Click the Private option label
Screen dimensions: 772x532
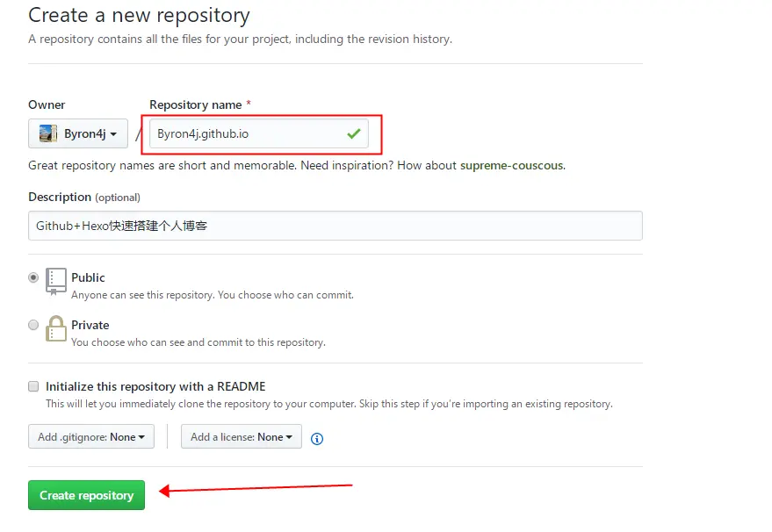(x=90, y=325)
